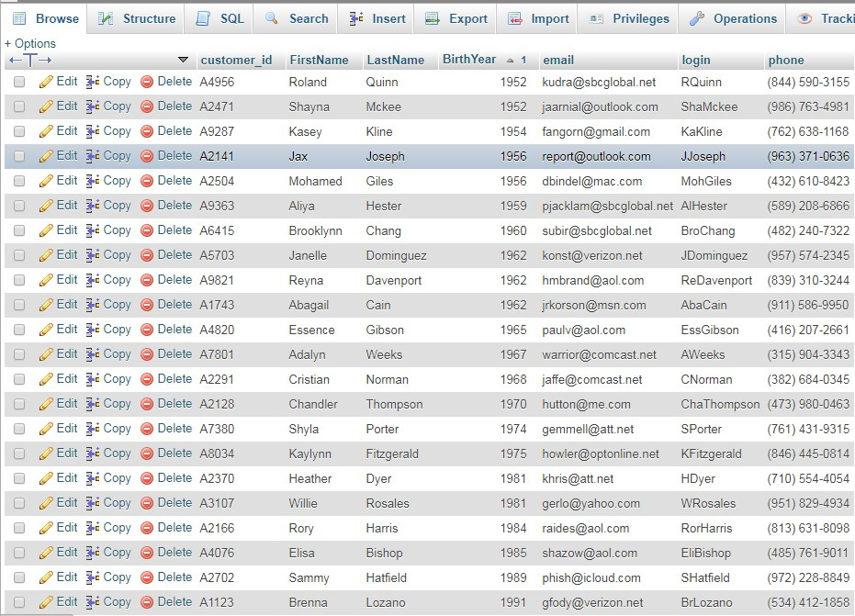Screen dimensions: 855x616
Task: Open the Insert tab
Action: coord(377,18)
